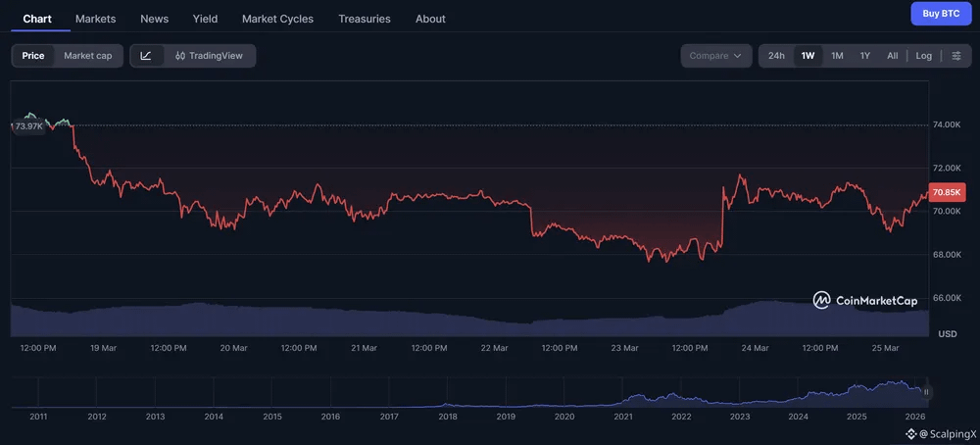Open the TradingView chart mode
Image resolution: width=980 pixels, height=445 pixels.
209,56
